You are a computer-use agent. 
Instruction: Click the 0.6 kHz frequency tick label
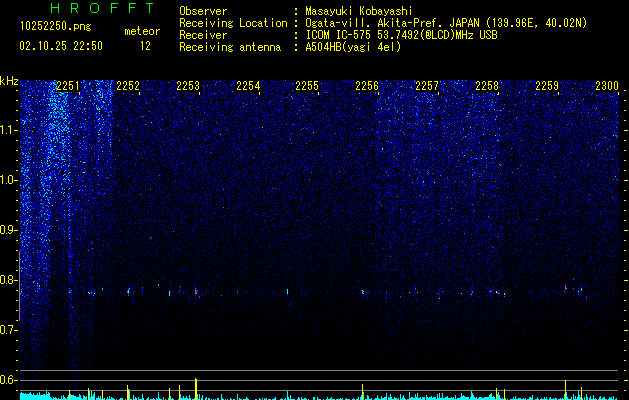click(x=9, y=380)
